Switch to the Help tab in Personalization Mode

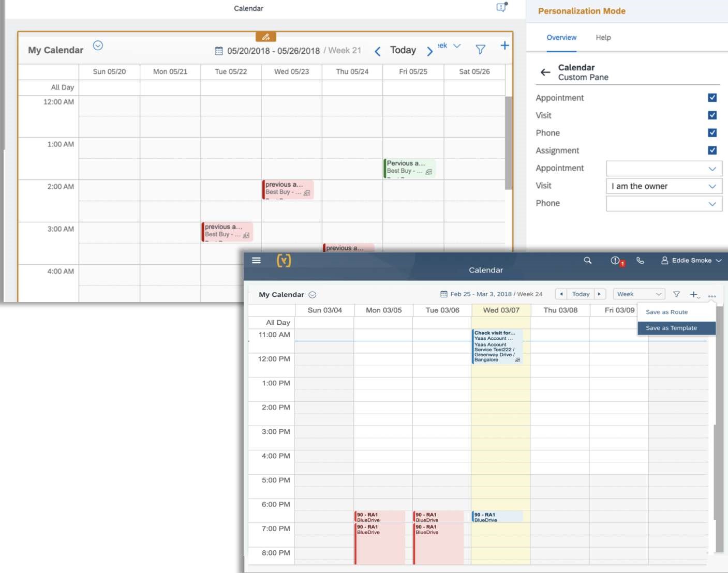click(603, 37)
